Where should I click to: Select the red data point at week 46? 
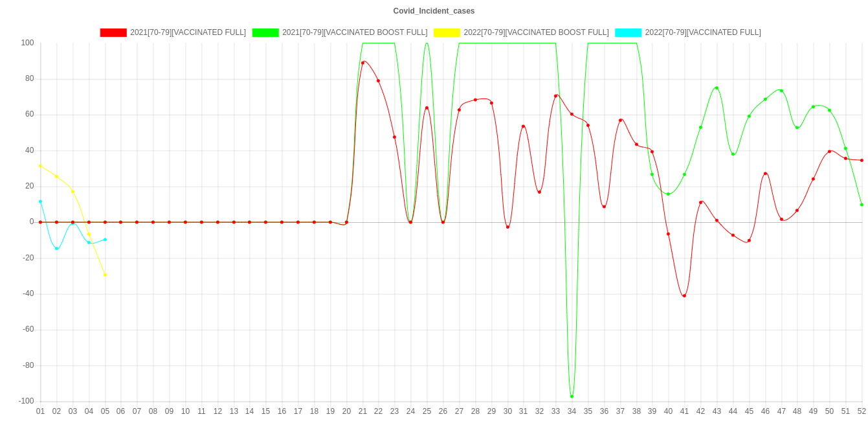[x=765, y=174]
